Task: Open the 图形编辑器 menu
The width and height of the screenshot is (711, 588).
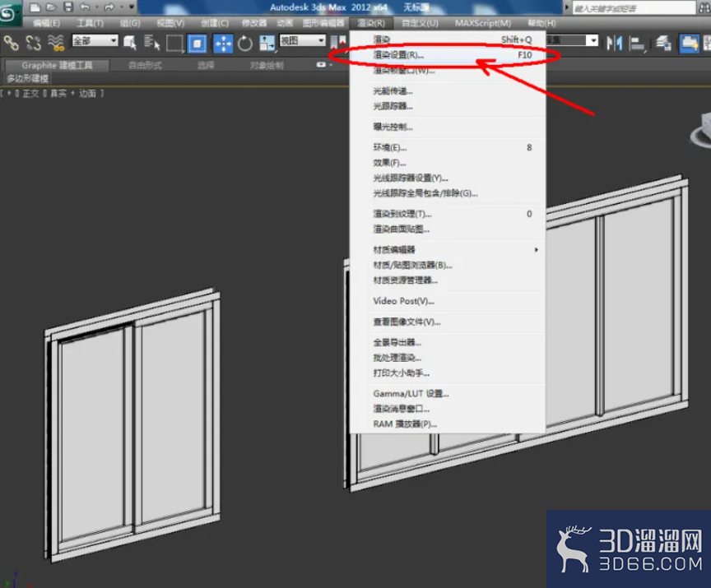Action: tap(323, 23)
